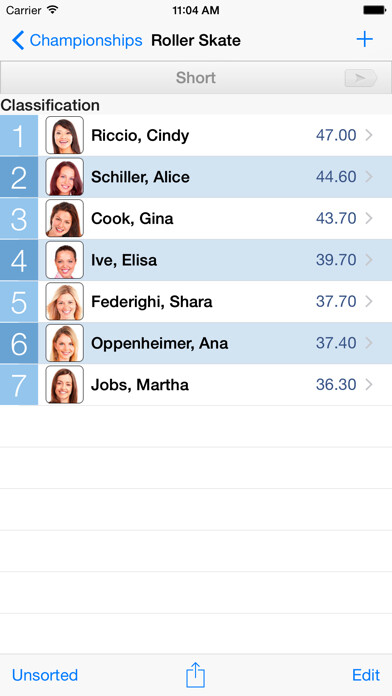Toggle the Unsorted sorting option
392x696 pixels.
point(45,675)
